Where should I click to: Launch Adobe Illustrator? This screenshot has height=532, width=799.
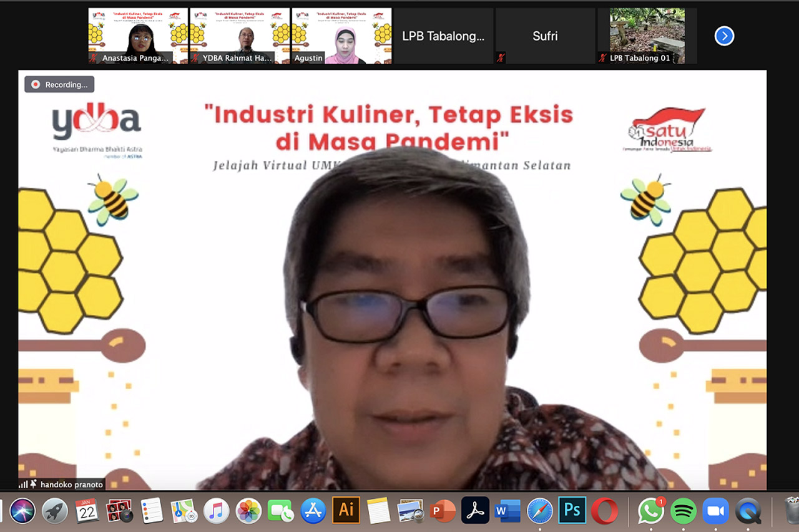[346, 510]
